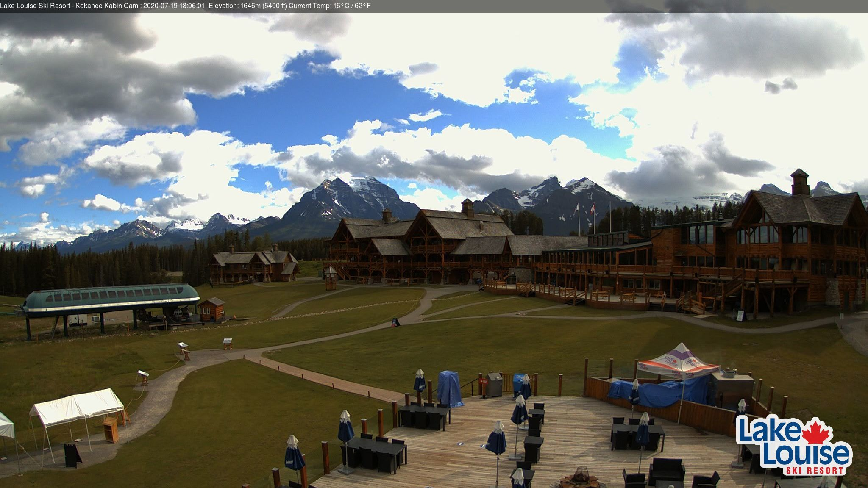This screenshot has height=488, width=868.
Task: Click the "Current Temp: 16°C / 62°F" readout
Action: [x=330, y=6]
